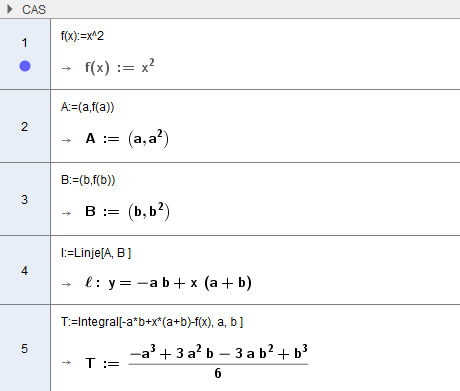This screenshot has height=391, width=460.
Task: Select row number 2 header
Action: pos(24,127)
